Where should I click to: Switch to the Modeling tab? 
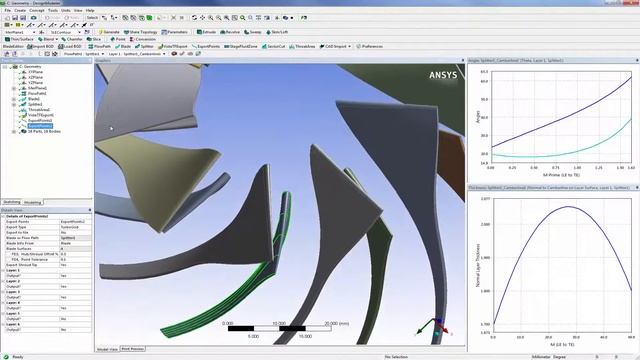tap(32, 202)
